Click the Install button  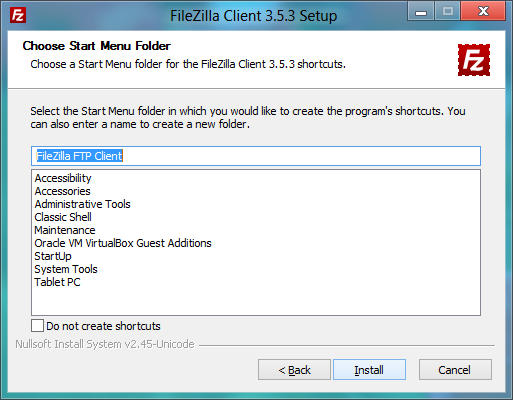click(369, 370)
